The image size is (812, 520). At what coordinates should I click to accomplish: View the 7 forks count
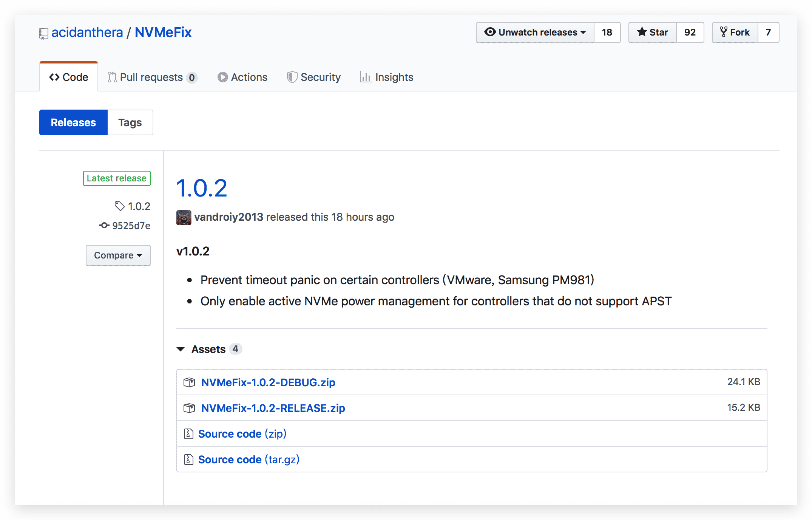click(x=768, y=32)
